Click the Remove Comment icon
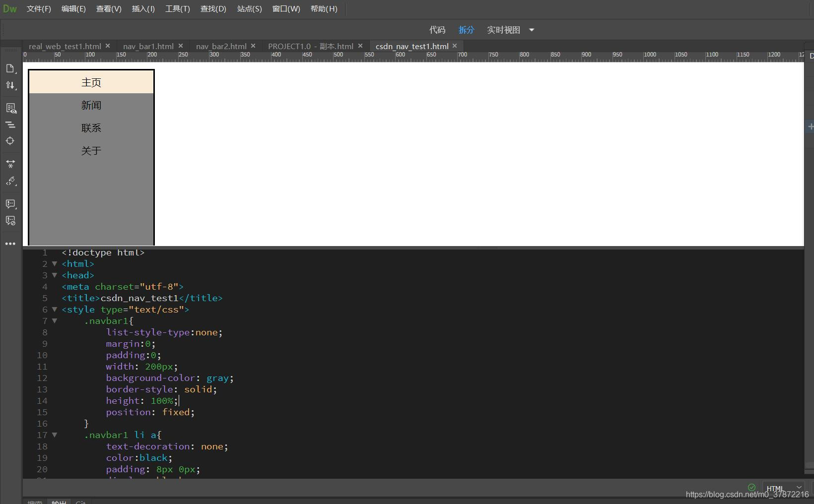Image resolution: width=814 pixels, height=504 pixels. [10, 221]
